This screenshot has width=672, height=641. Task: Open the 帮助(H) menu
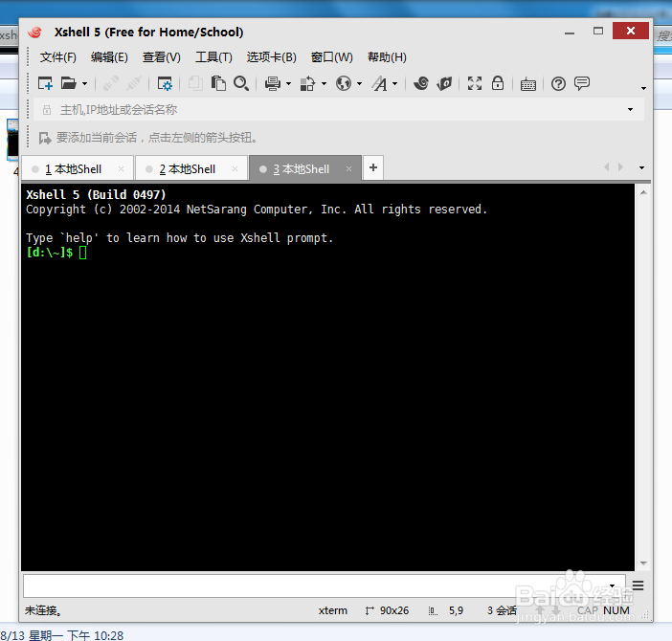[387, 57]
